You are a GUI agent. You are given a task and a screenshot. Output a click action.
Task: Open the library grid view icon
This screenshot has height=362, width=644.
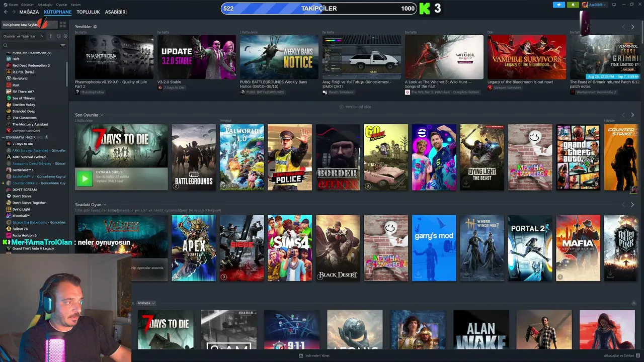(63, 24)
